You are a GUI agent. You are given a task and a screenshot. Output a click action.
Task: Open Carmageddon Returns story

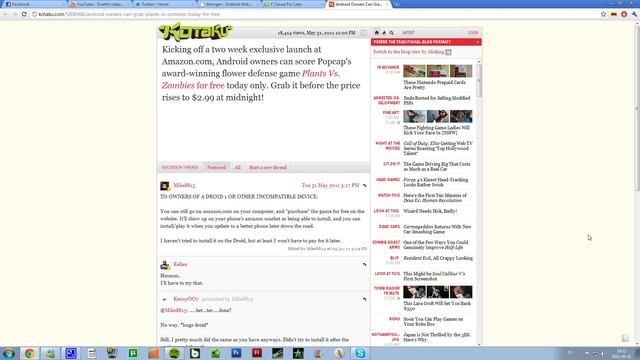click(x=437, y=229)
